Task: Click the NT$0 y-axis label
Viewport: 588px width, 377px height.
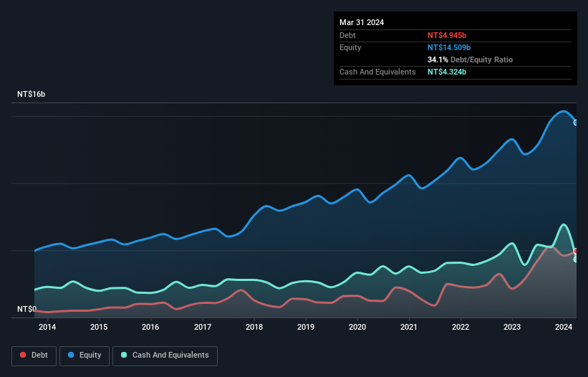Action: (26, 309)
